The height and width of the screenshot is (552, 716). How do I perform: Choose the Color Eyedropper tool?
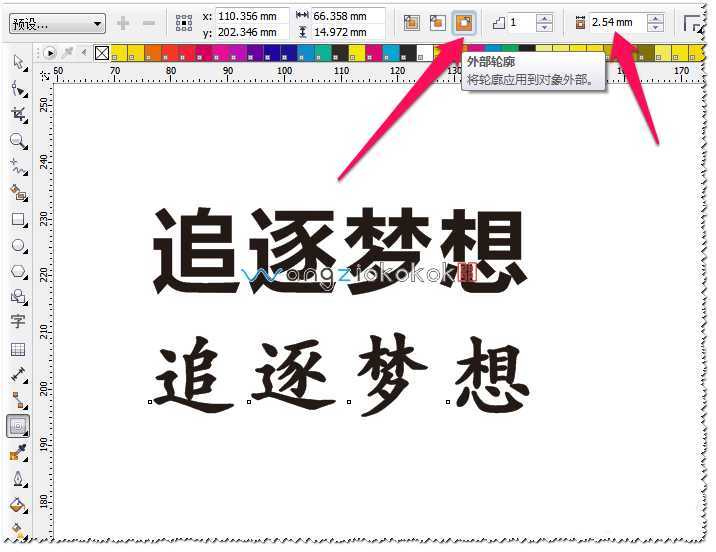click(18, 453)
